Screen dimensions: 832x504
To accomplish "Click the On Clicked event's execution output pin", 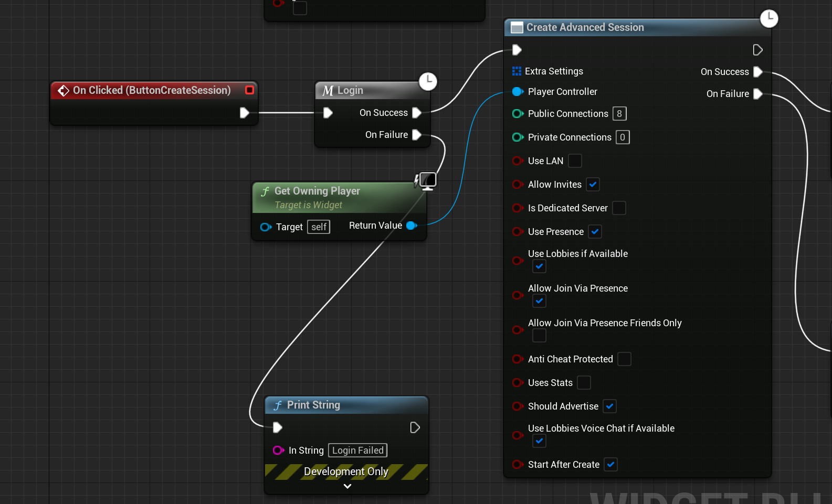I will 244,113.
